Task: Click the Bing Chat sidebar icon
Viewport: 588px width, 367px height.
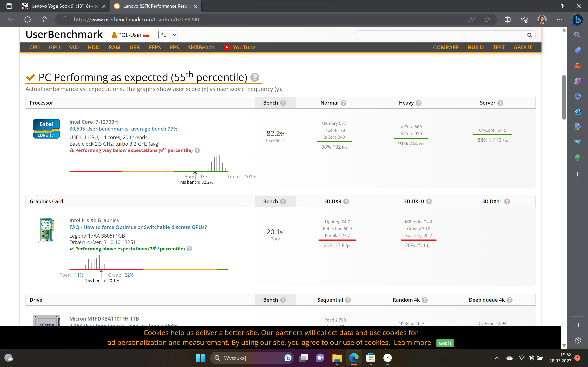Action: pos(577,20)
